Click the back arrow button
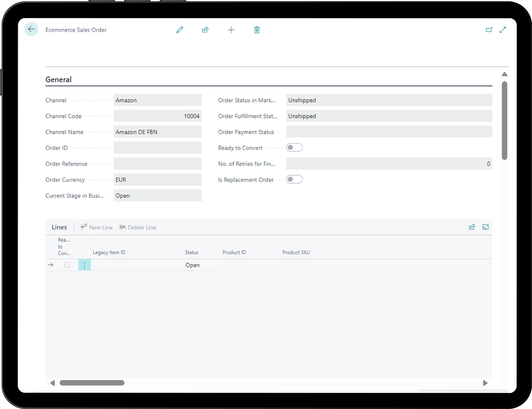 pyautogui.click(x=31, y=29)
